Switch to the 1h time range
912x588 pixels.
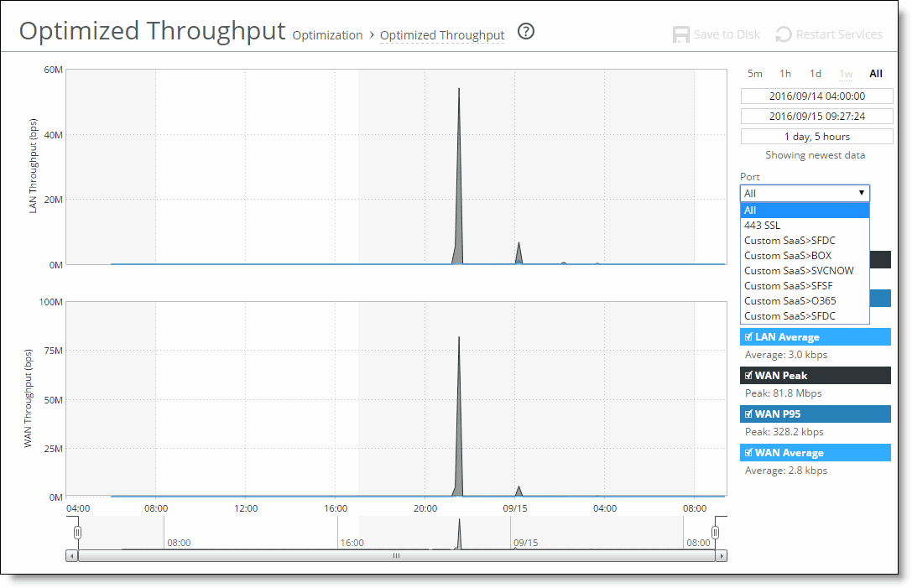[x=784, y=74]
